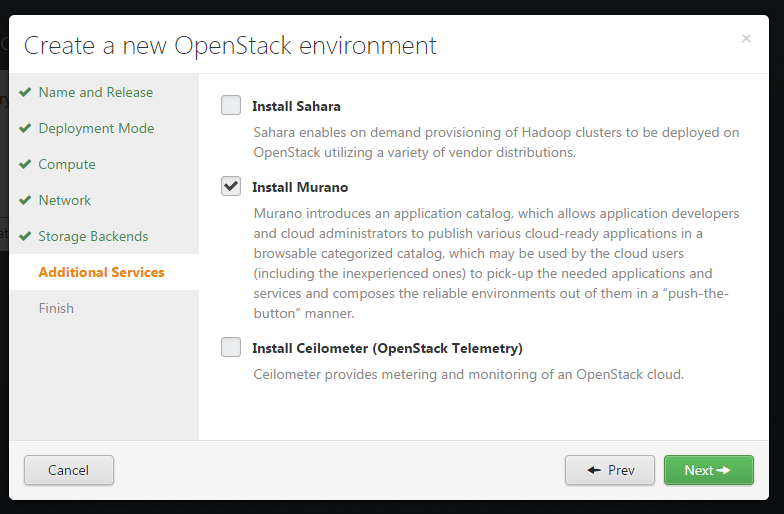This screenshot has height=514, width=784.
Task: Proceed with the green Next button
Action: coord(709,470)
